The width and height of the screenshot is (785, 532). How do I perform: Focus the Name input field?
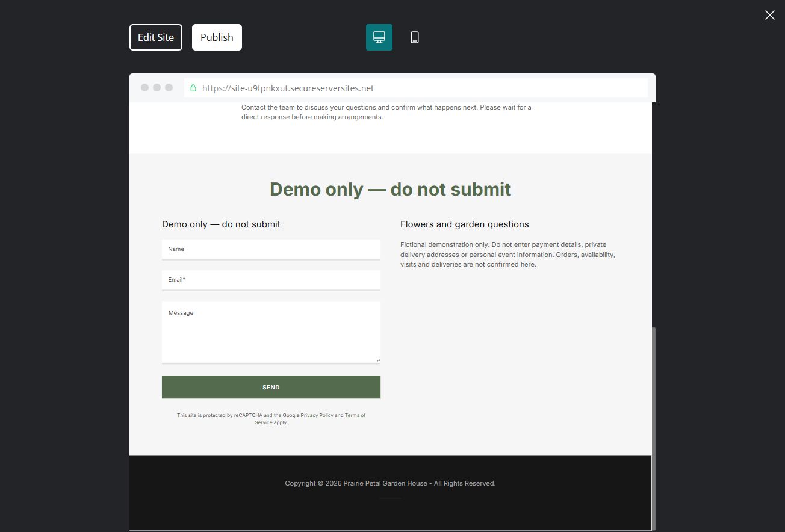(x=271, y=249)
